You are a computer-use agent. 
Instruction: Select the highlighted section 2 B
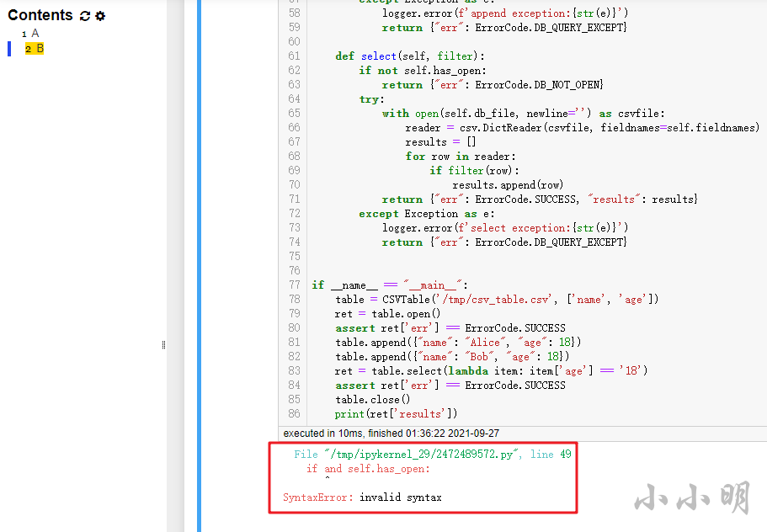pos(35,49)
